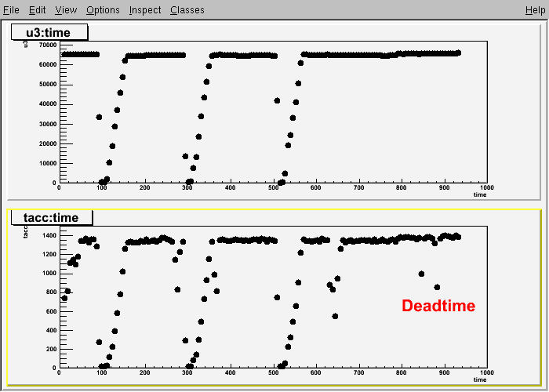This screenshot has width=549, height=392.
Task: Click the 800 y-axis label in tacc plot
Action: 51,292
